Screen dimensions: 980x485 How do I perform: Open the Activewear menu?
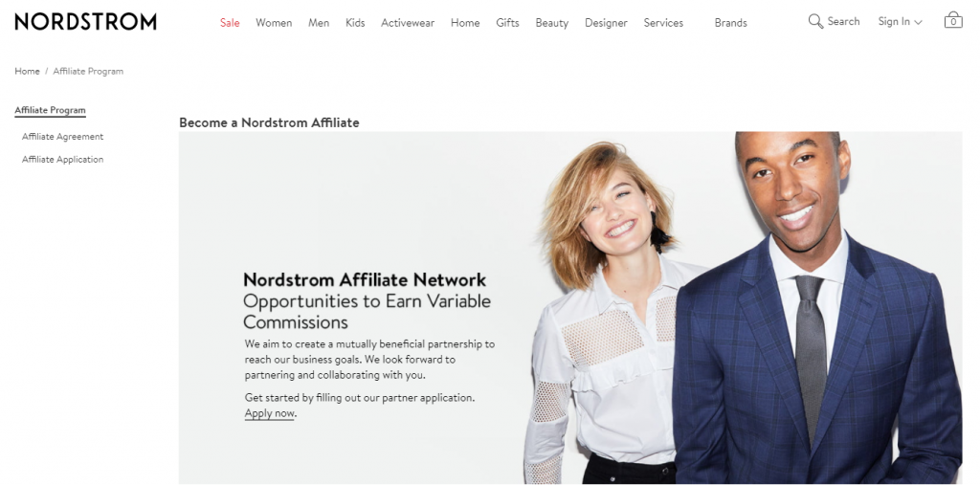pyautogui.click(x=408, y=23)
